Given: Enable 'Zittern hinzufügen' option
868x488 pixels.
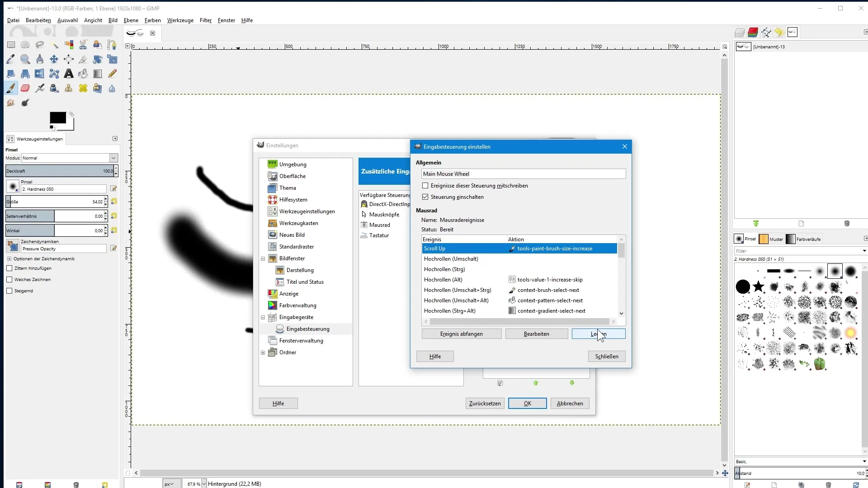Looking at the screenshot, I should coord(9,268).
